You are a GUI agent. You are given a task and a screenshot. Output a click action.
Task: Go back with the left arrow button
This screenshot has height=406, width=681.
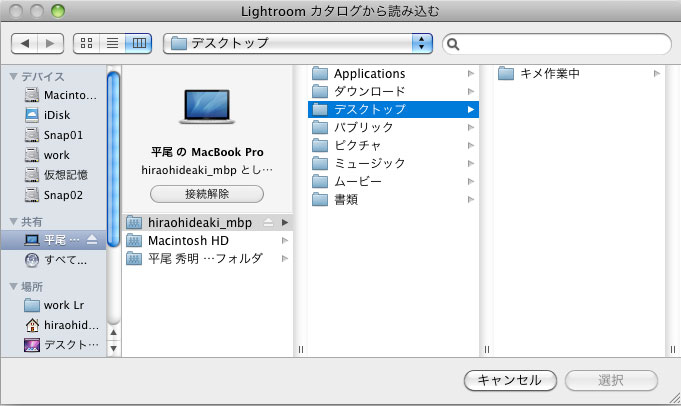pyautogui.click(x=24, y=43)
